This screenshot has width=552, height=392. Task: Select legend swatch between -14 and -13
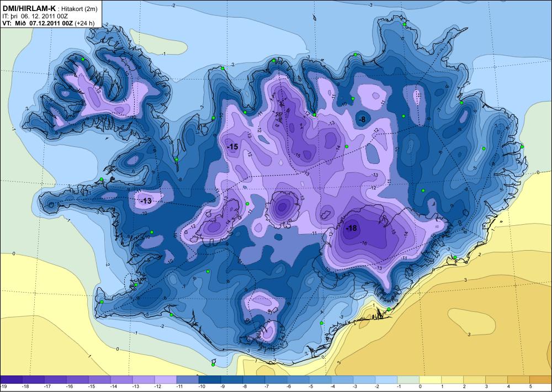point(121,380)
